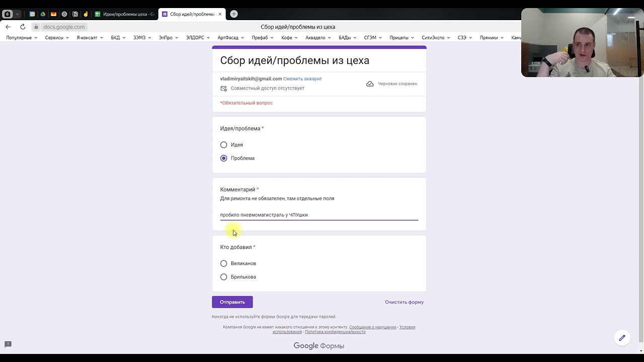This screenshot has width=644, height=362.
Task: Submit the form with 'Отправить'
Action: tap(232, 302)
